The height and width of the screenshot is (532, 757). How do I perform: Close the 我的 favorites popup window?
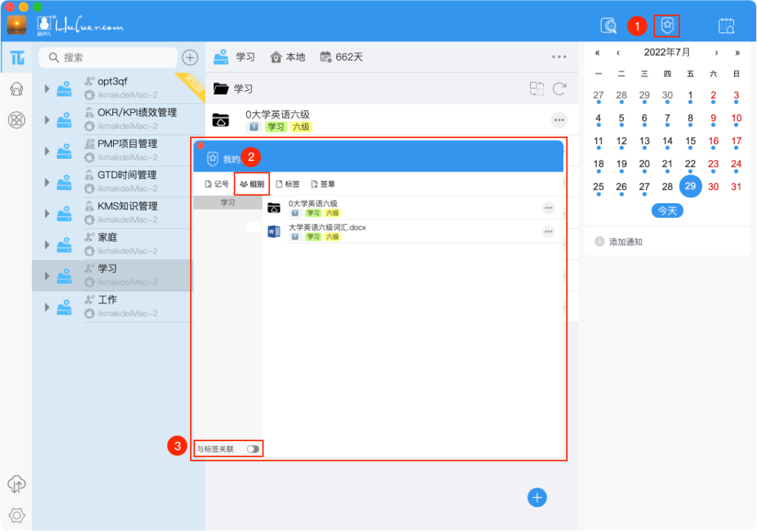click(x=200, y=146)
